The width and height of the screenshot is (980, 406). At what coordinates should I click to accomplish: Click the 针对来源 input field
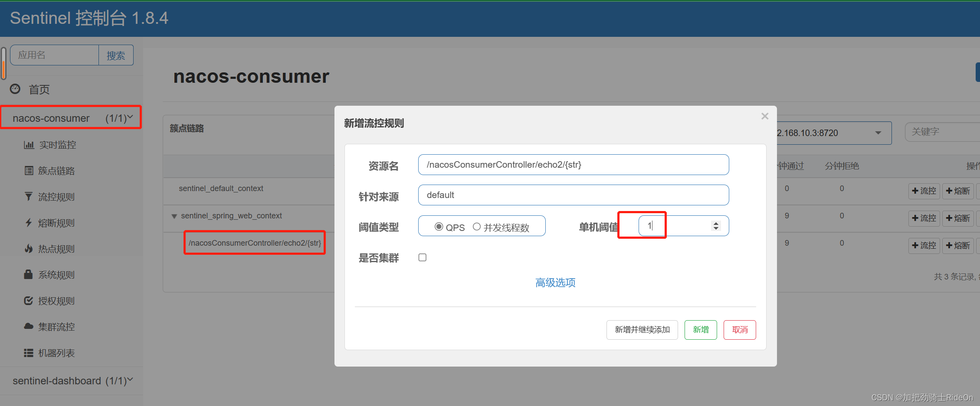(x=574, y=195)
